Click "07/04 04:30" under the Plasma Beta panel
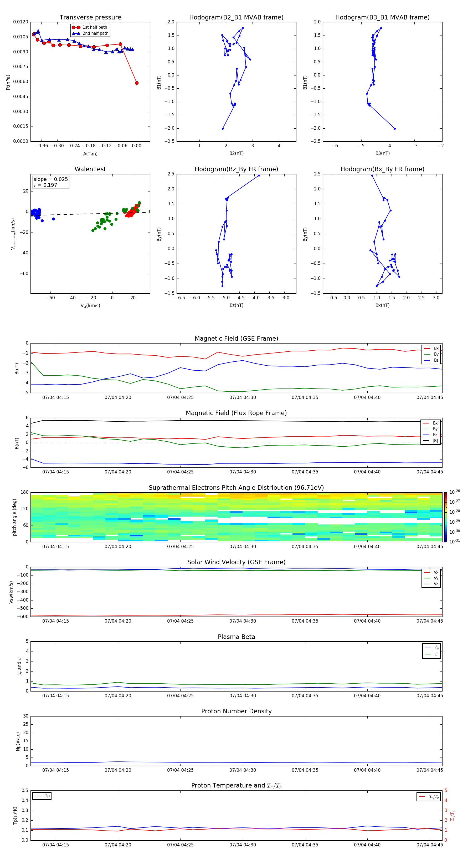473x868 pixels. point(243,696)
